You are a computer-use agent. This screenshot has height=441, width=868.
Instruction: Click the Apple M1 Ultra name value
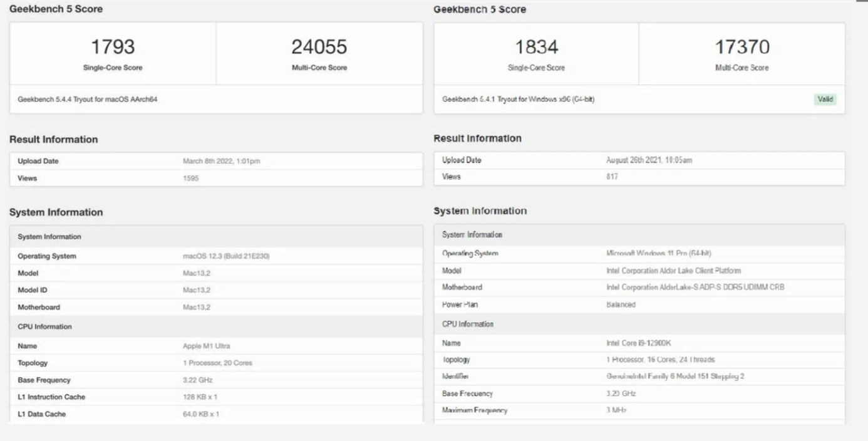pyautogui.click(x=207, y=346)
